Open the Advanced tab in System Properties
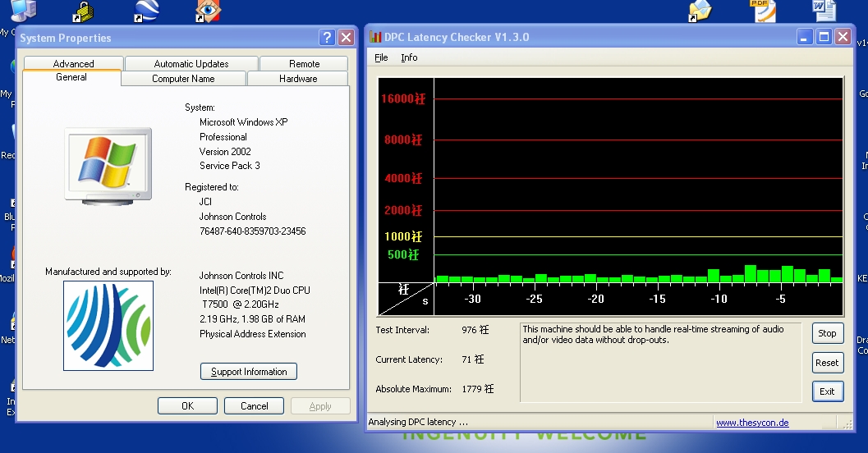 [74, 64]
